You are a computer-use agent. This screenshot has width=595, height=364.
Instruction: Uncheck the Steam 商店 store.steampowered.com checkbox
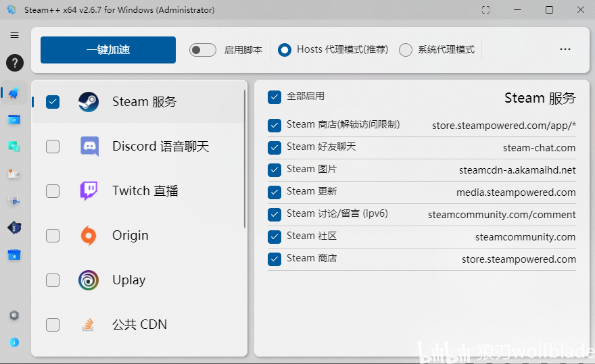click(275, 259)
